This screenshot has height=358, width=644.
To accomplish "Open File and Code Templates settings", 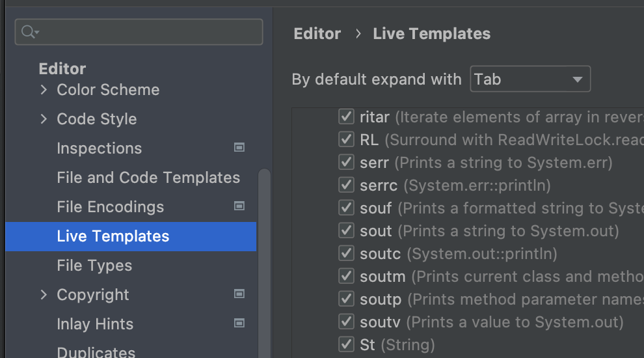I will pos(148,178).
